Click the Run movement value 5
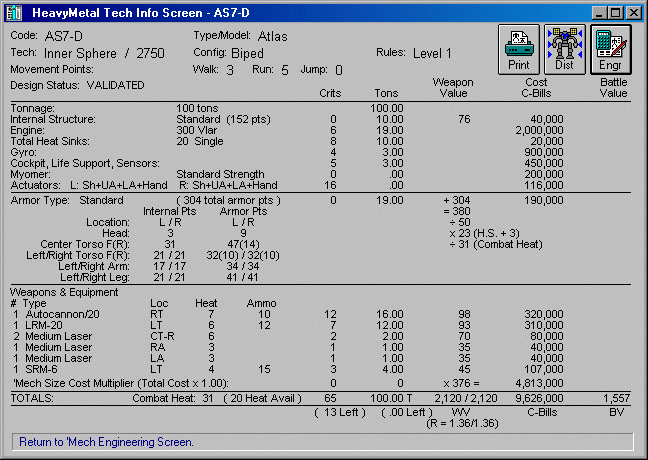Image resolution: width=648 pixels, height=460 pixels. (x=284, y=70)
